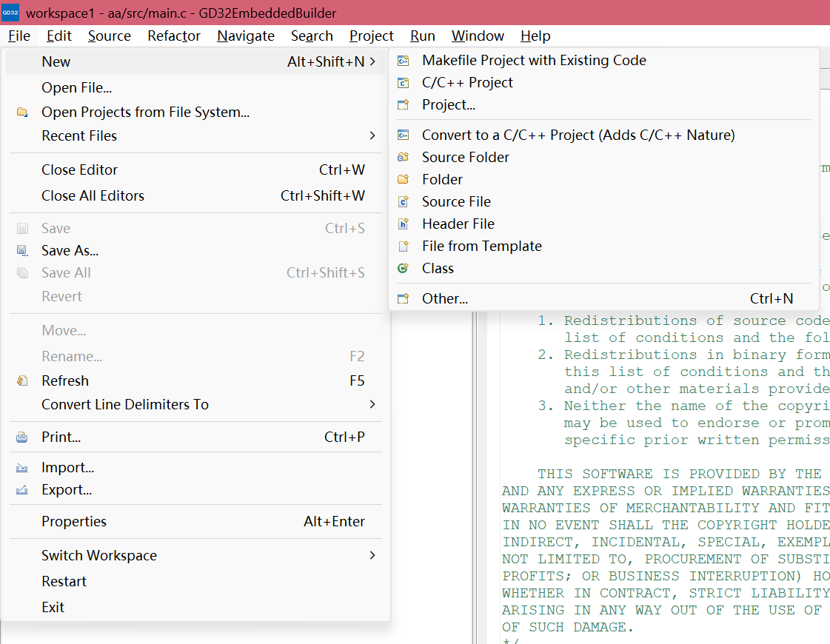The image size is (830, 644).
Task: Select File from Template entry
Action: pyautogui.click(x=481, y=246)
